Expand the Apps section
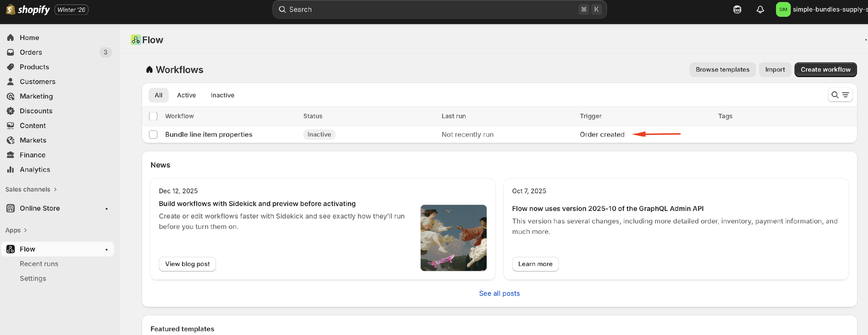Viewport: 868px width, 335px height. (16, 230)
